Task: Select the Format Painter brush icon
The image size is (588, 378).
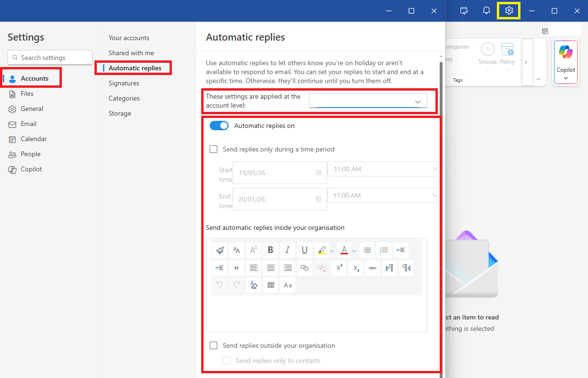Action: (220, 250)
